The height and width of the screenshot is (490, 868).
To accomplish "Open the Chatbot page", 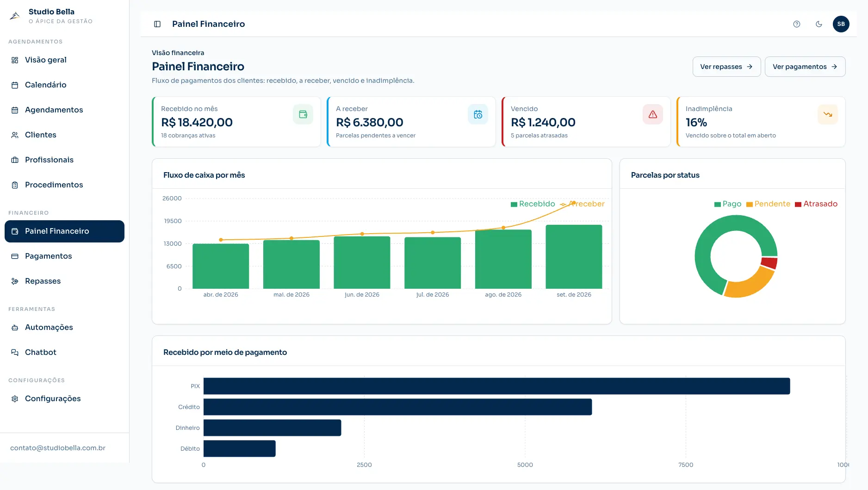I will click(x=64, y=353).
